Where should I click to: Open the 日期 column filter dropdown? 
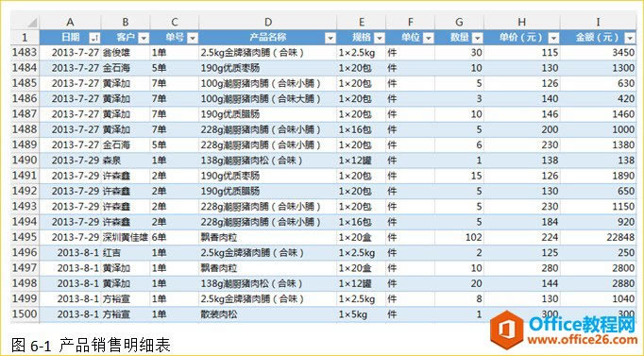pos(94,38)
